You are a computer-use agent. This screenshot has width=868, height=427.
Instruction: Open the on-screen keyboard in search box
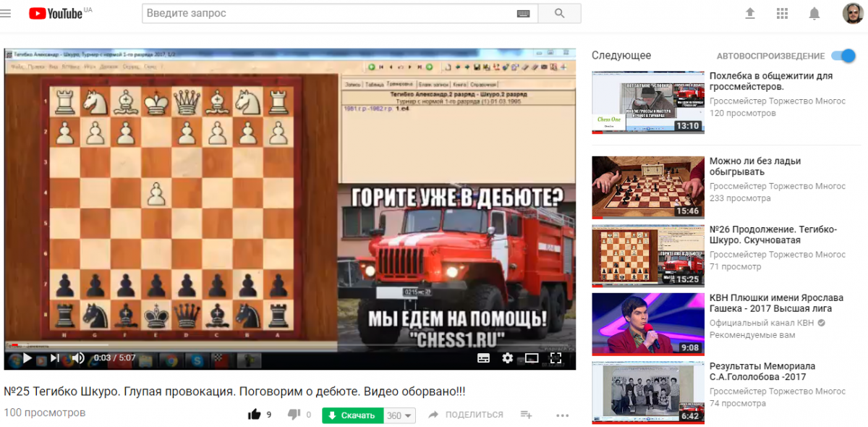(x=524, y=14)
